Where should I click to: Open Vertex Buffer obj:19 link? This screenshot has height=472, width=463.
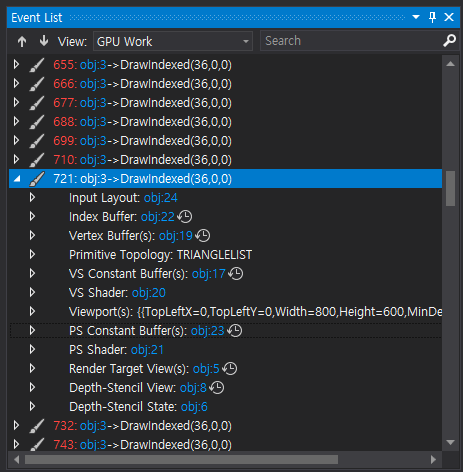pyautogui.click(x=176, y=236)
